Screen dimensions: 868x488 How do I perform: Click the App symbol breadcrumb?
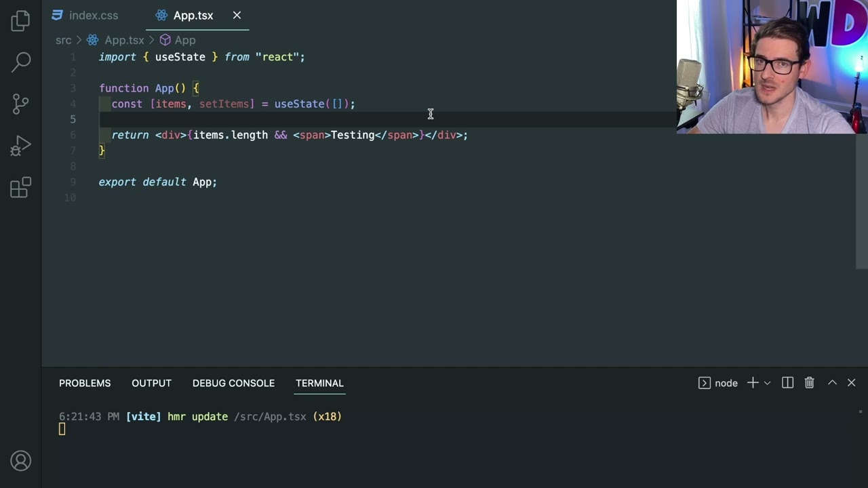[184, 40]
